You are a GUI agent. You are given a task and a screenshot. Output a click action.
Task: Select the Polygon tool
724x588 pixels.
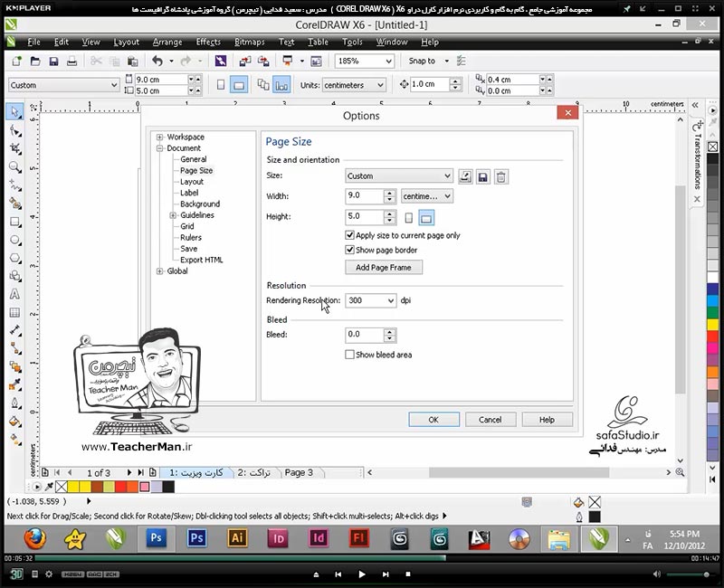[15, 258]
